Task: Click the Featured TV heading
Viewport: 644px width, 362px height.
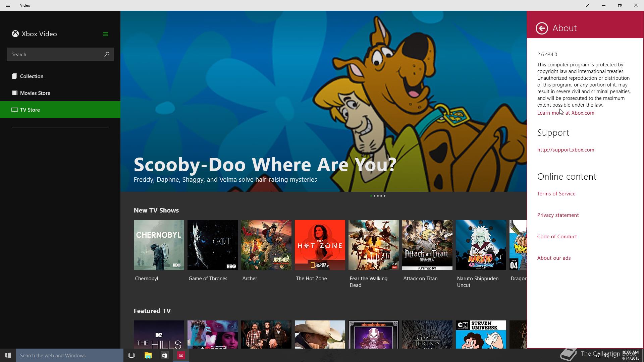Action: click(x=152, y=311)
